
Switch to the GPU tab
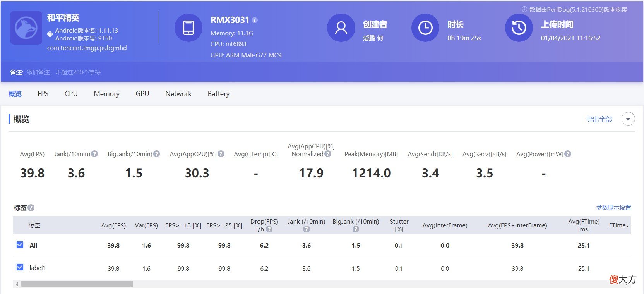[142, 94]
